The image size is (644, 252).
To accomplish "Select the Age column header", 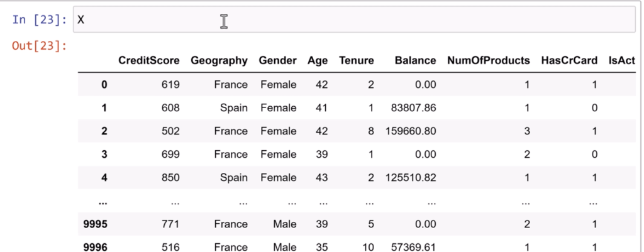I will click(x=318, y=61).
